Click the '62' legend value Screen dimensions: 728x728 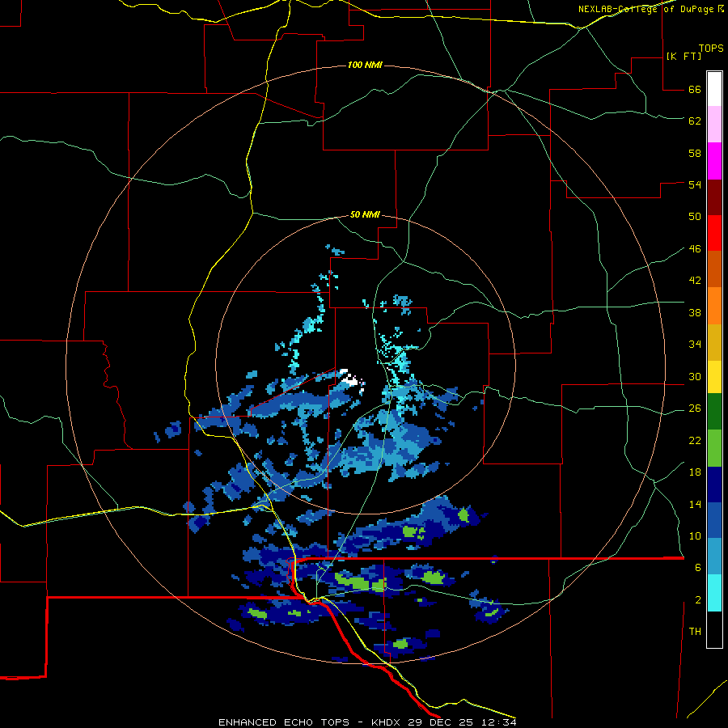tap(695, 121)
